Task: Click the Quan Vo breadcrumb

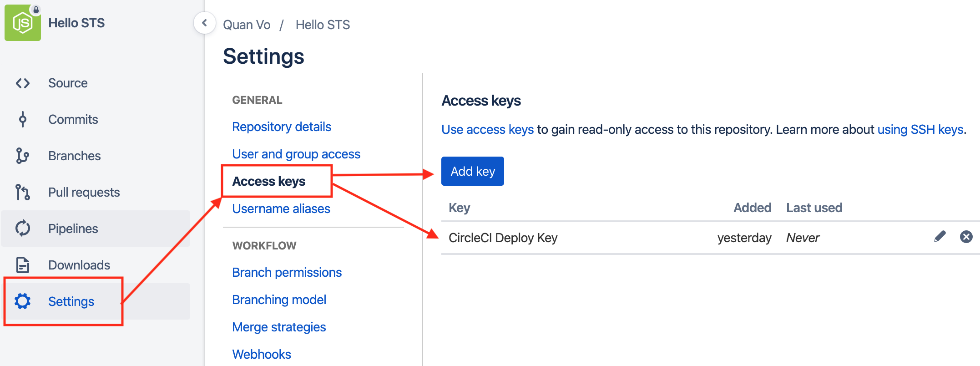Action: [x=246, y=25]
